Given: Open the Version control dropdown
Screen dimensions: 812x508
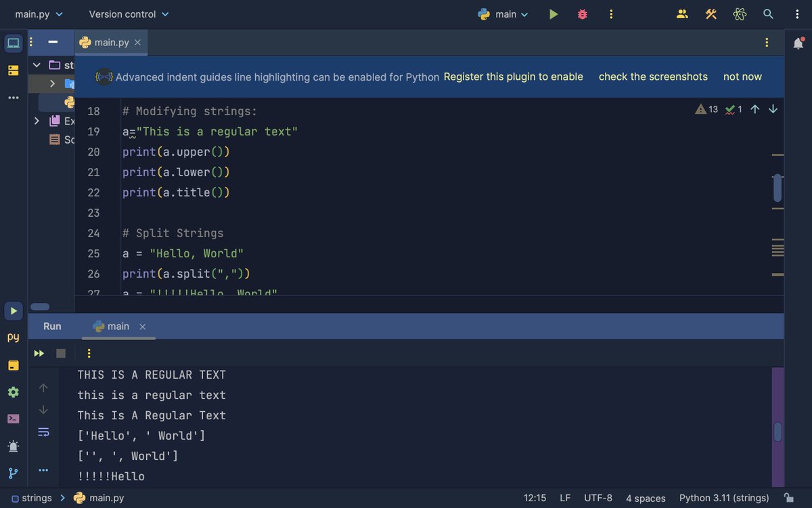Looking at the screenshot, I should point(129,14).
